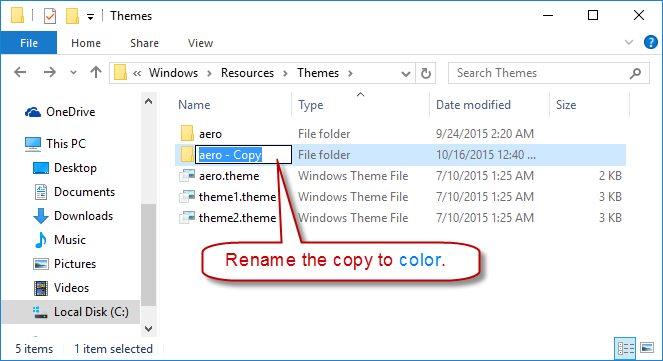Screen dimensions: 663x361
Task: Expand the ribbon with the chevron
Action: click(x=629, y=42)
